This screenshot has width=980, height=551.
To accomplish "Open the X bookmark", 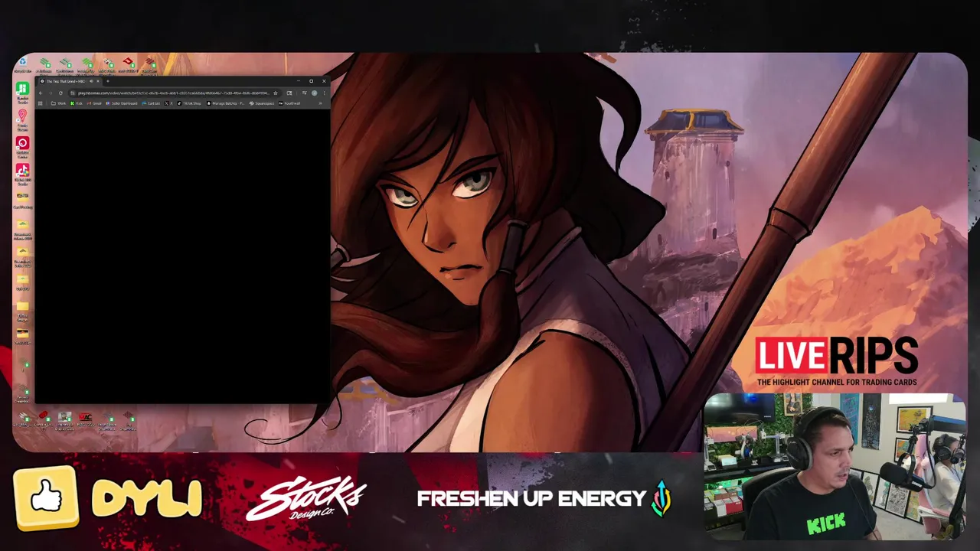I will coord(169,103).
